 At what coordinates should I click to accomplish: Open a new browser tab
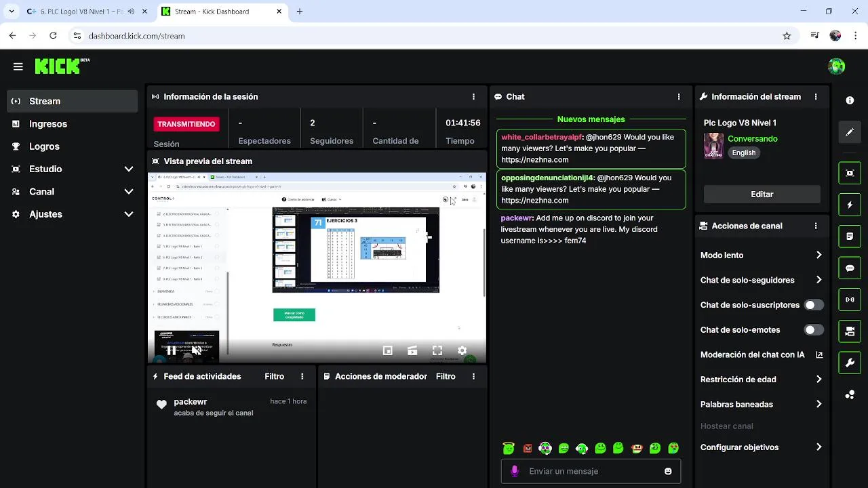(x=300, y=12)
